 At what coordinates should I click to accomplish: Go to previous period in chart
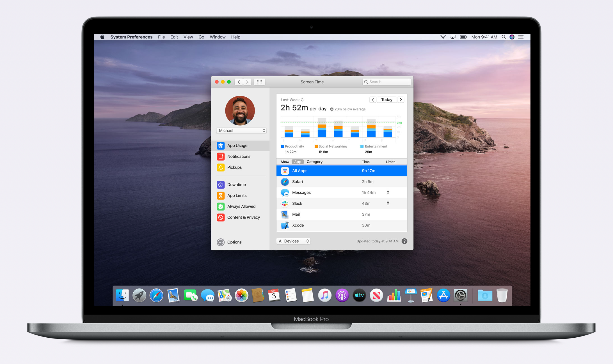pos(373,100)
